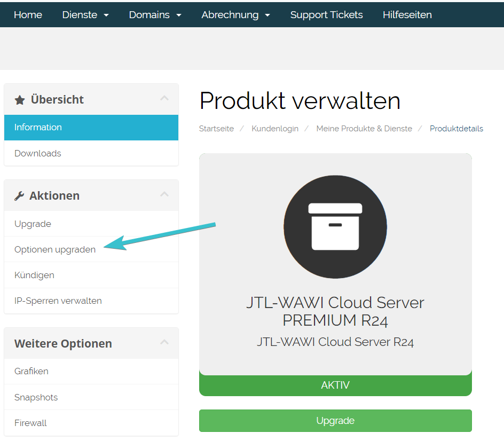504x441 pixels.
Task: Open Snapshots under Weitere Optionen
Action: 91,397
